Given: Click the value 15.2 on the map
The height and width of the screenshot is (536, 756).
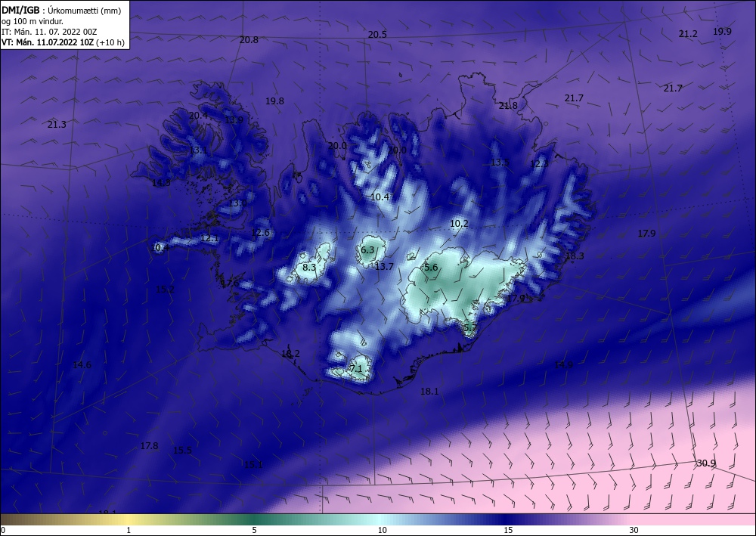Looking at the screenshot, I should pyautogui.click(x=165, y=290).
